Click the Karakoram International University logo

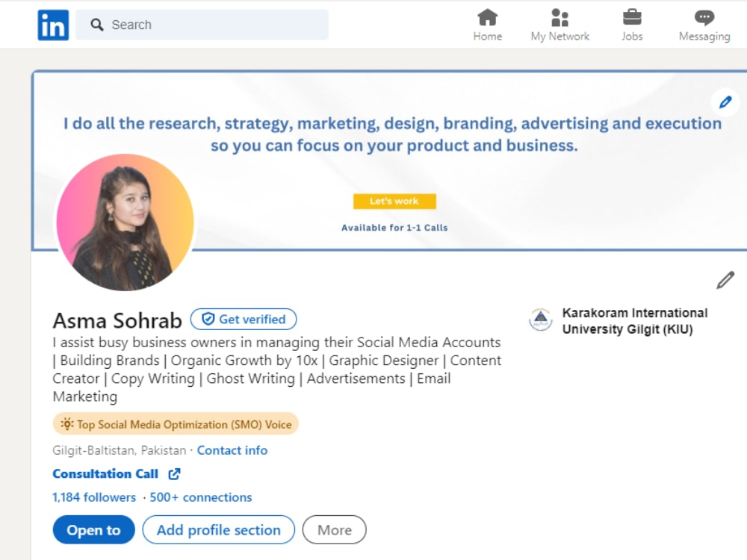click(541, 320)
